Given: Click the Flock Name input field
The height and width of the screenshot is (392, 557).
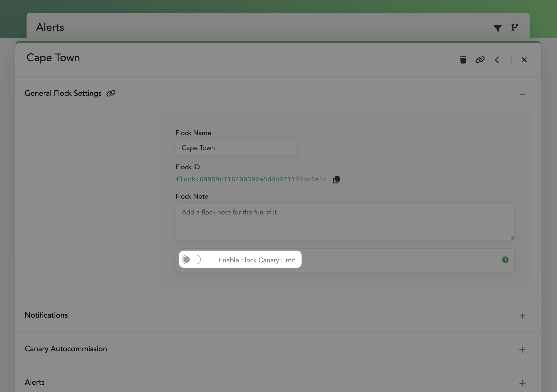Looking at the screenshot, I should click(236, 148).
